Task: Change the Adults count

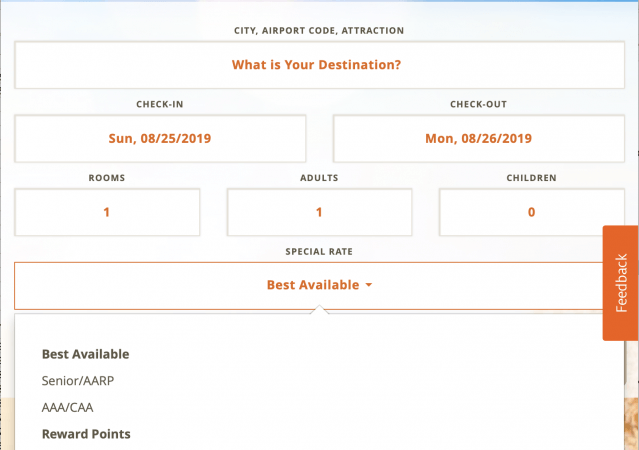Action: (x=320, y=212)
